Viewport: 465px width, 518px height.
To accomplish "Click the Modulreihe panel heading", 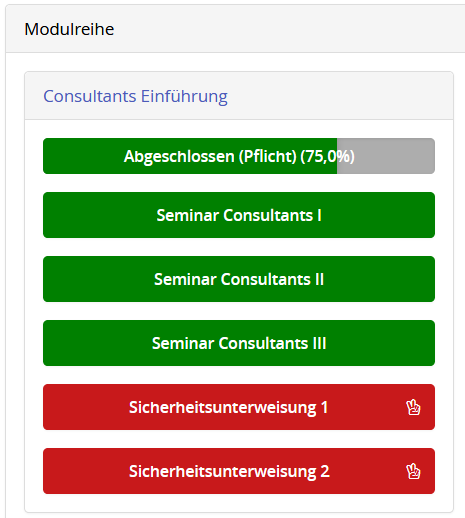I will (x=69, y=29).
